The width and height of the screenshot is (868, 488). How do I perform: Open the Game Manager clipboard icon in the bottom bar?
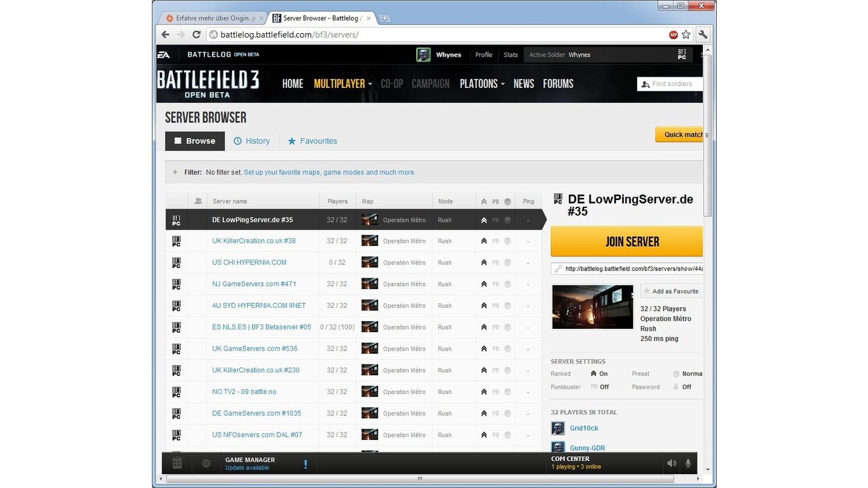[177, 463]
